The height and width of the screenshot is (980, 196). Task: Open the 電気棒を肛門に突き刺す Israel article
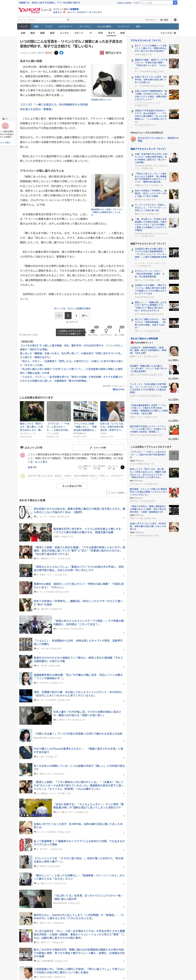point(89,530)
